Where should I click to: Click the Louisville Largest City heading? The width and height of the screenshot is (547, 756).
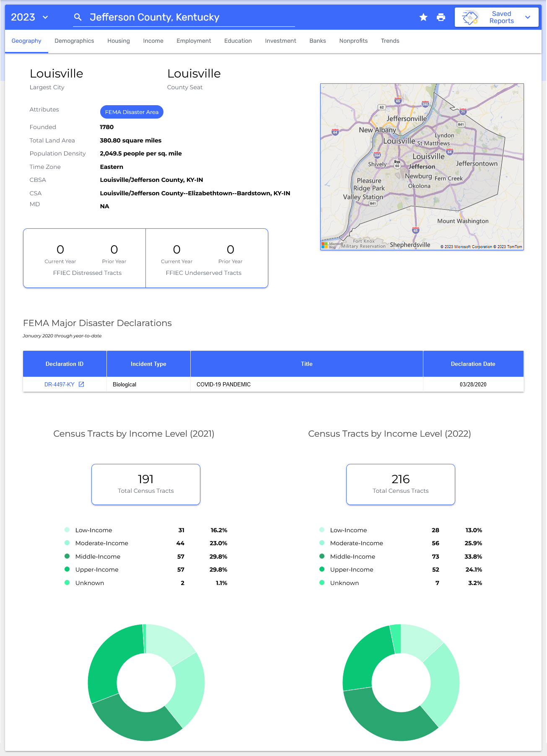tap(56, 74)
